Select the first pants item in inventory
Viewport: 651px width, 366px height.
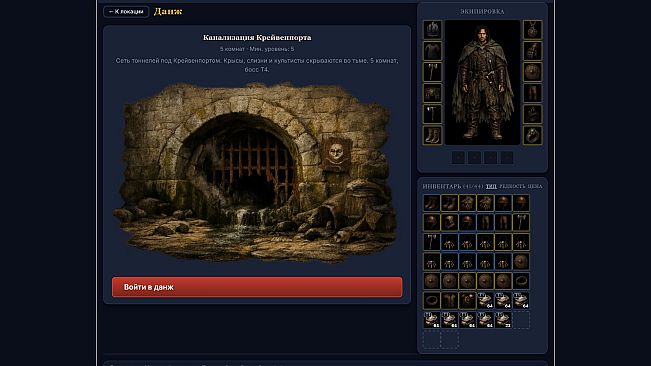[485, 222]
